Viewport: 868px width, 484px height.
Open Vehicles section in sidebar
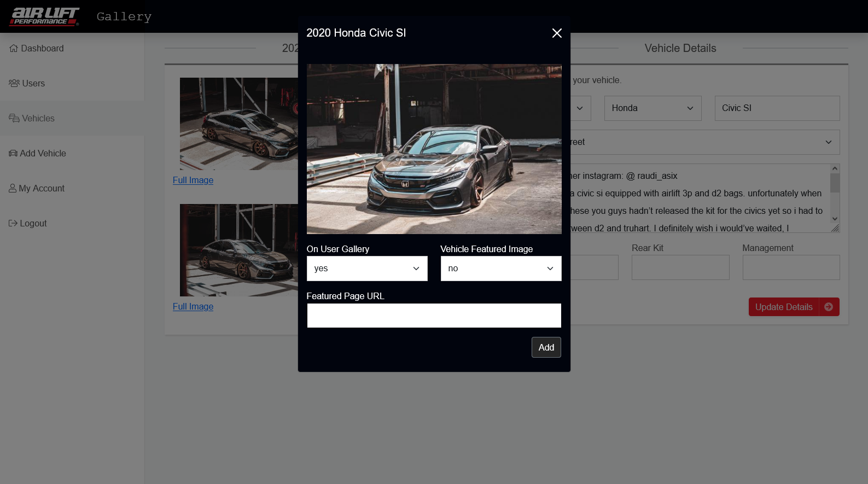tap(72, 118)
